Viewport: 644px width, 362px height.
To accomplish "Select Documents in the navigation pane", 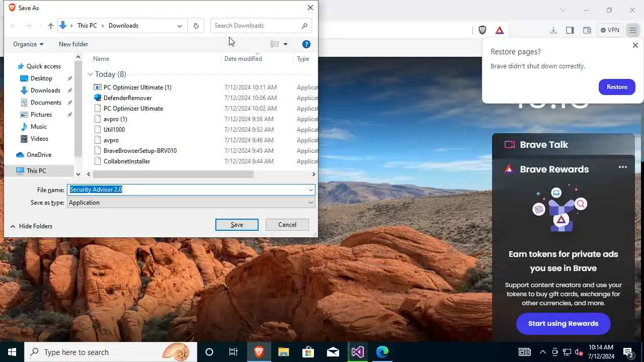I will pos(46,103).
